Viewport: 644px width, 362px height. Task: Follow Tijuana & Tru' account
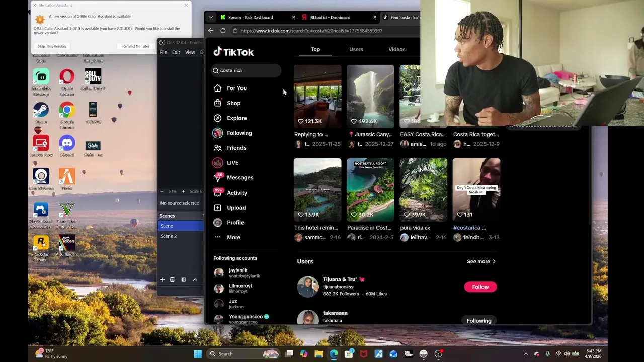point(480,287)
